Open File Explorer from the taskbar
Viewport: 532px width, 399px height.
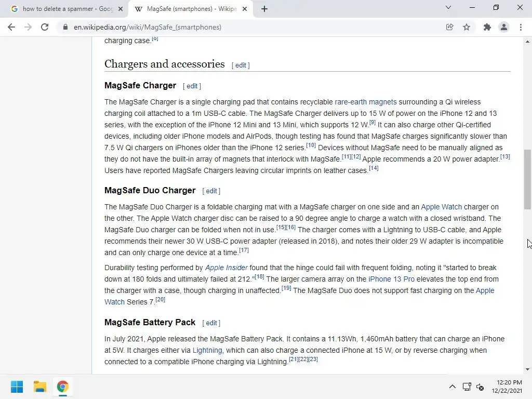pyautogui.click(x=39, y=387)
